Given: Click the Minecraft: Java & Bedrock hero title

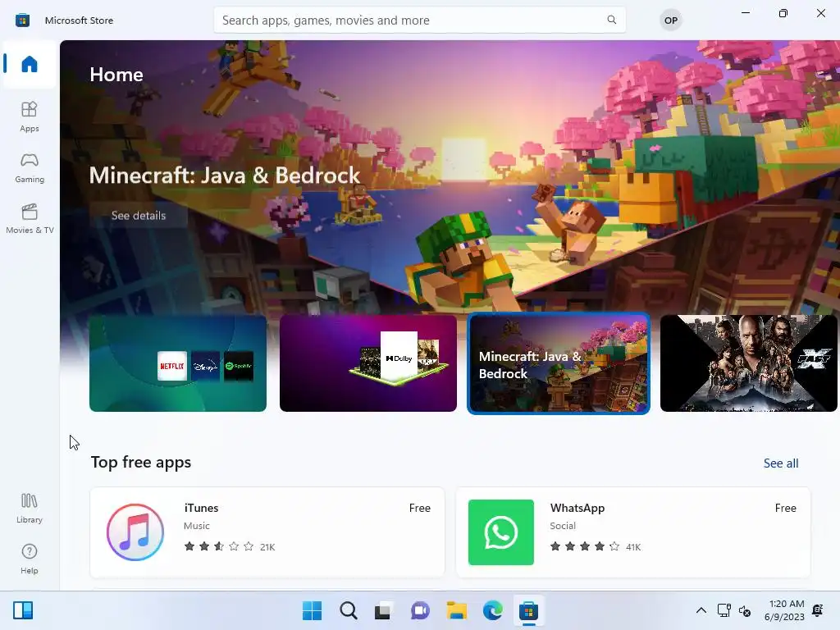Looking at the screenshot, I should tap(225, 176).
